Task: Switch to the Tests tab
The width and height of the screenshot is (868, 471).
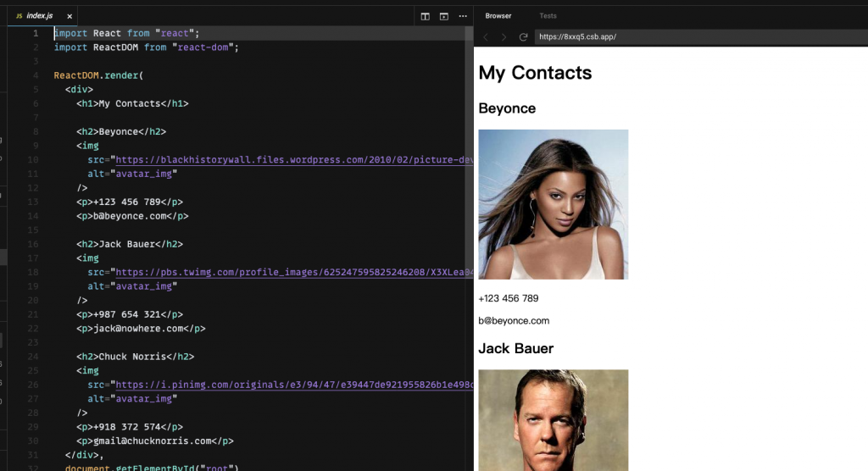Action: (548, 16)
